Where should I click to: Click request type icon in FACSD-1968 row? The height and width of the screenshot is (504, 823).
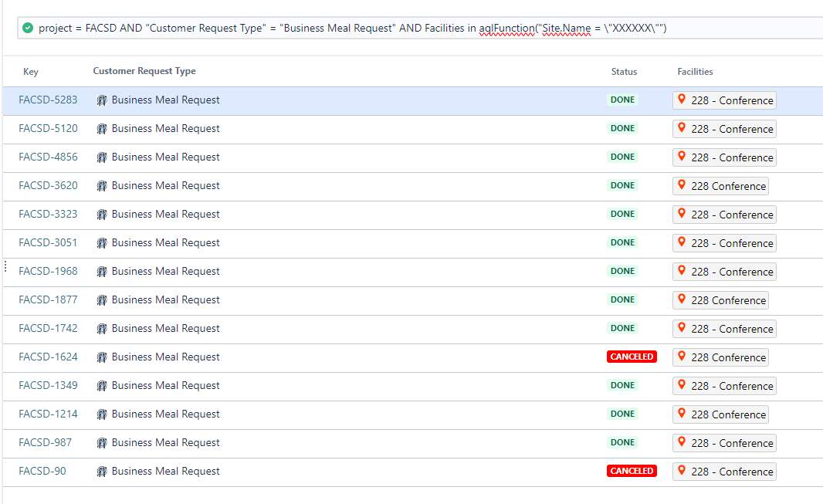[x=102, y=272]
